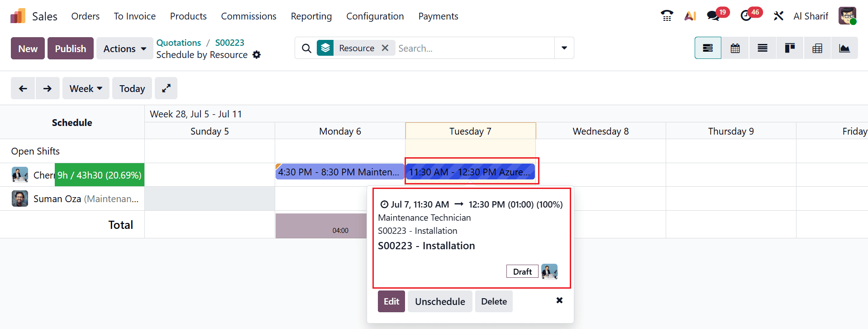Switch to Gantt view
The height and width of the screenshot is (329, 868).
(708, 48)
